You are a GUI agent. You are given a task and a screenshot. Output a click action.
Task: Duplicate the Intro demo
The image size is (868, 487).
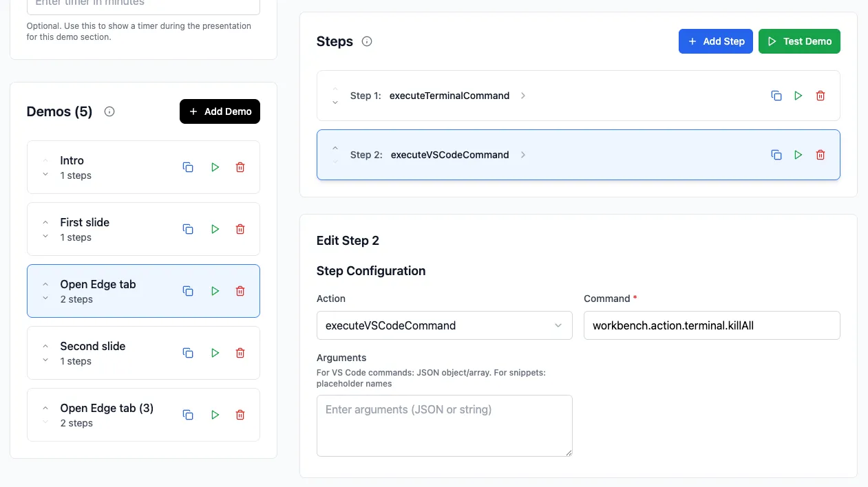coord(188,167)
